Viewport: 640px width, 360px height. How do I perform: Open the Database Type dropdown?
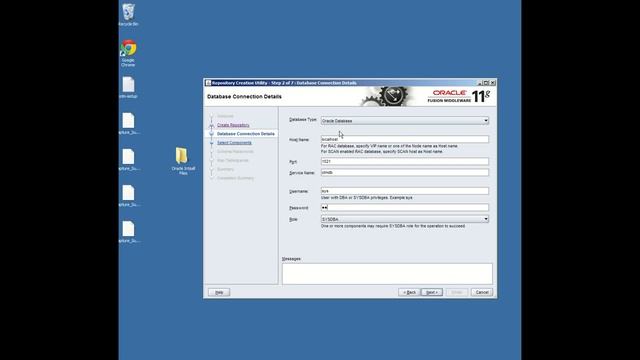(404, 121)
